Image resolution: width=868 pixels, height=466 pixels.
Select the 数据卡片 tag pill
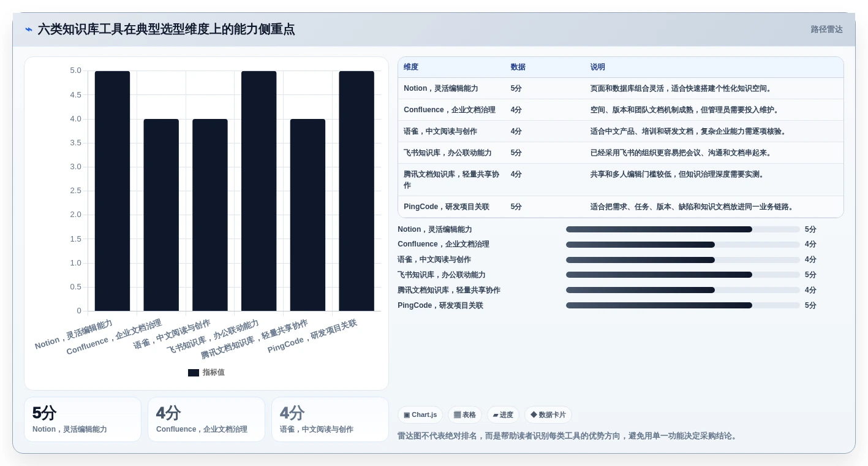coord(548,415)
